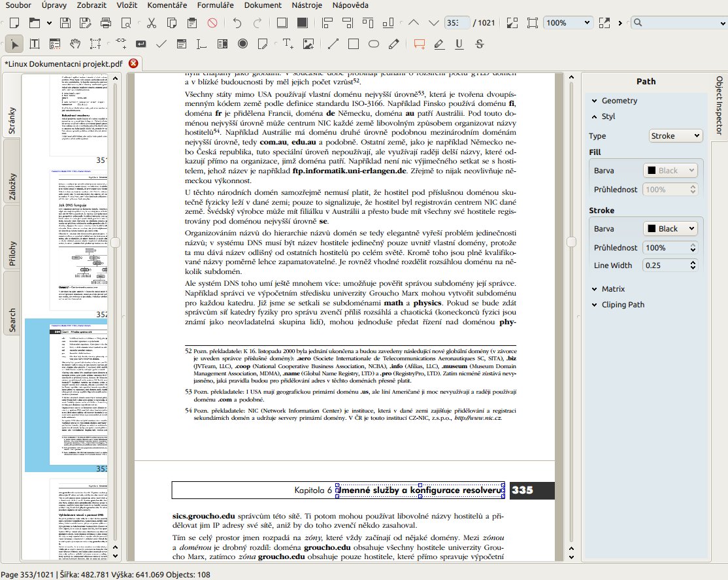This screenshot has width=728, height=580.
Task: Open the dropdown arrow next to open folder
Action: (x=49, y=23)
